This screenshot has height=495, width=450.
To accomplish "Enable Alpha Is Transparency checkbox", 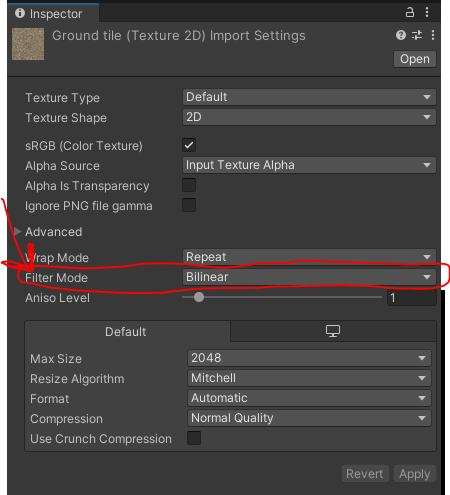I will tap(189, 185).
